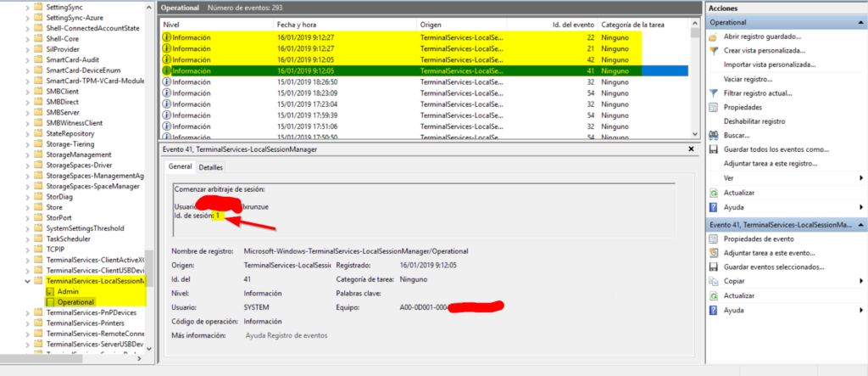
Task: Select the SystemSettingsThreshold tree item
Action: (x=86, y=228)
